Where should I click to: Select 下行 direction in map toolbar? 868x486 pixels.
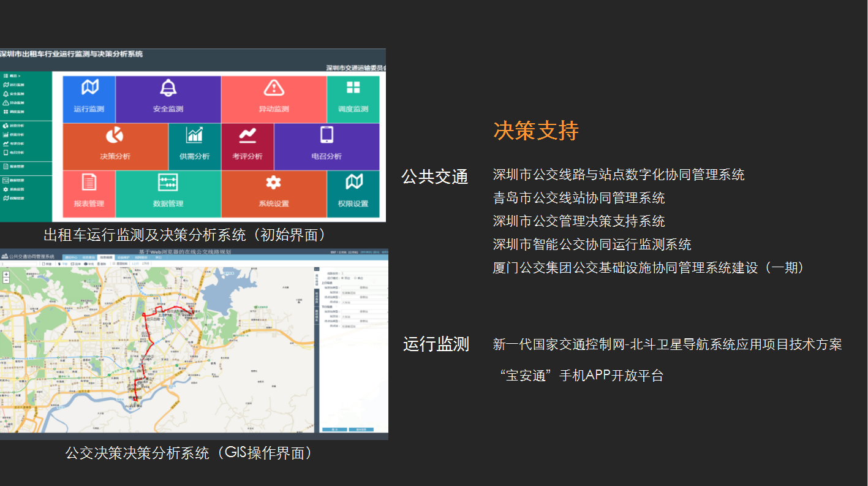pos(146,264)
